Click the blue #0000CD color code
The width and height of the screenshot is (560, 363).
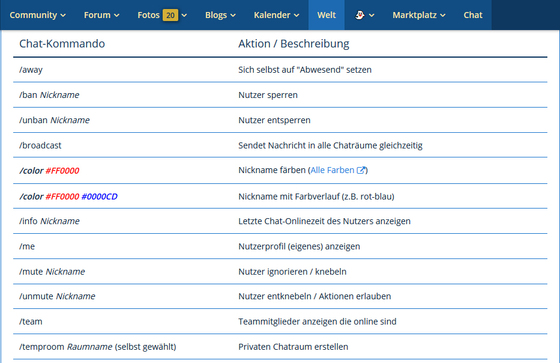[x=99, y=197]
